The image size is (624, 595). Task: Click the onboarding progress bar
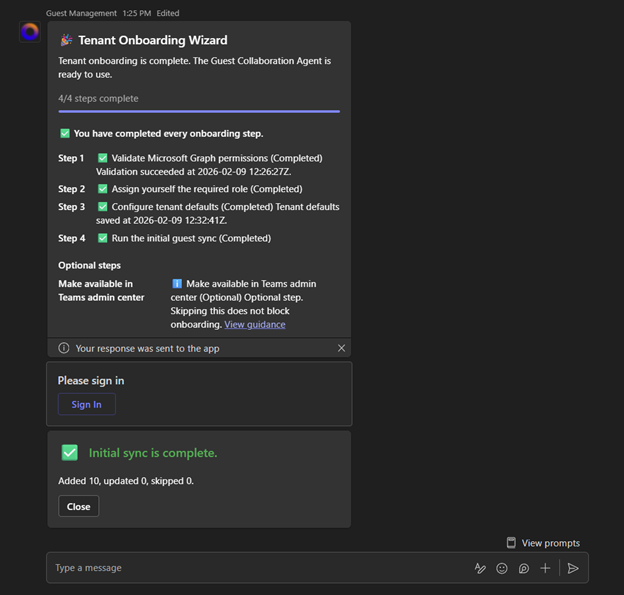[x=199, y=111]
